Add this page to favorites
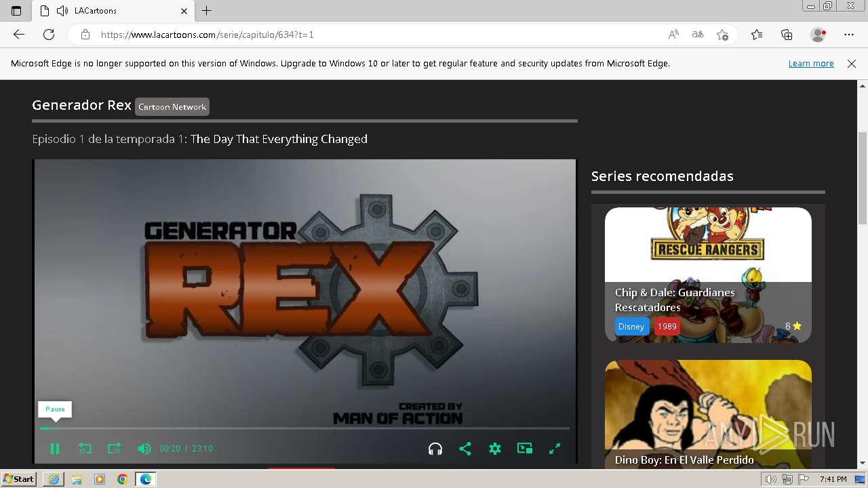Screen dimensions: 868x488 pyautogui.click(x=723, y=35)
